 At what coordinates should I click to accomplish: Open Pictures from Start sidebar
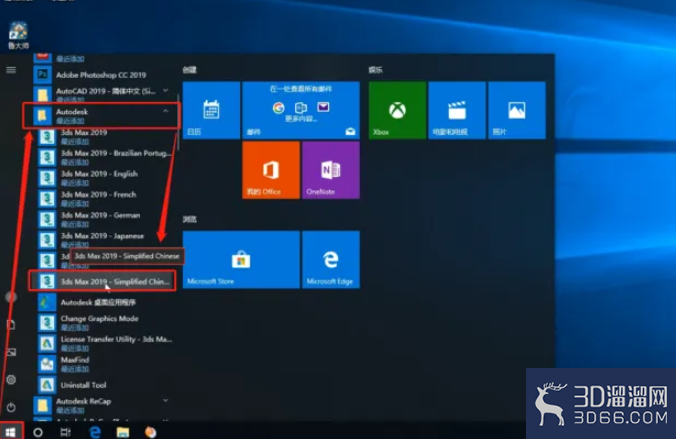point(11,352)
